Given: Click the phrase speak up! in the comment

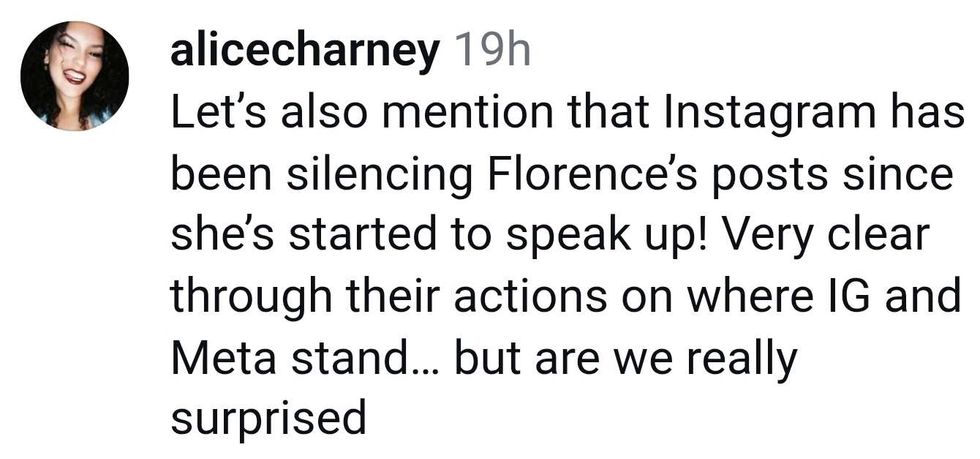Looking at the screenshot, I should [609, 239].
